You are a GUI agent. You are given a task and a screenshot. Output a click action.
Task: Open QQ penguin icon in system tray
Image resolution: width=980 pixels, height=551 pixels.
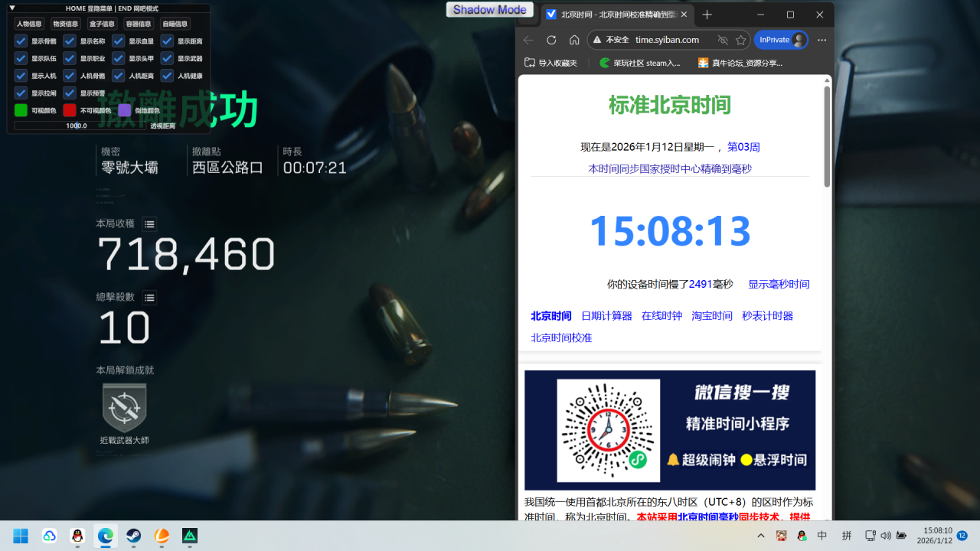pyautogui.click(x=802, y=536)
